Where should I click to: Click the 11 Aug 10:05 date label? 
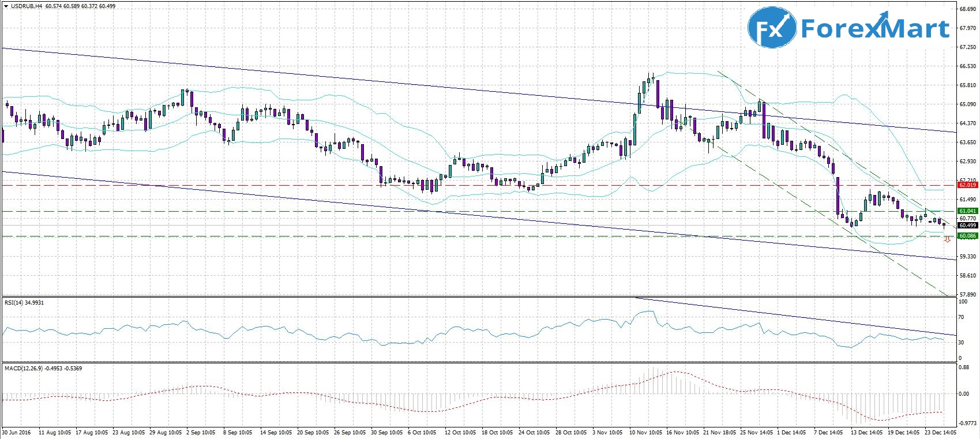click(x=54, y=432)
